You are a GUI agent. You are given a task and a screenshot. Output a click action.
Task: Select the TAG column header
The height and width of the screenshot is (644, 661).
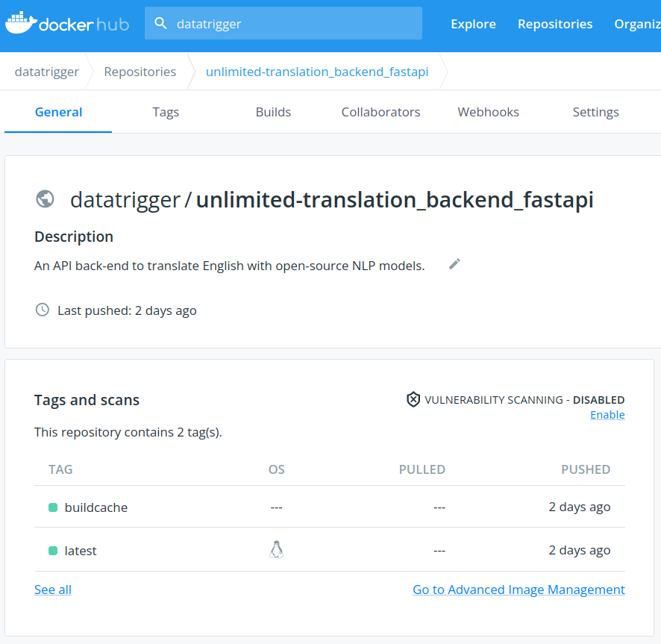click(60, 469)
